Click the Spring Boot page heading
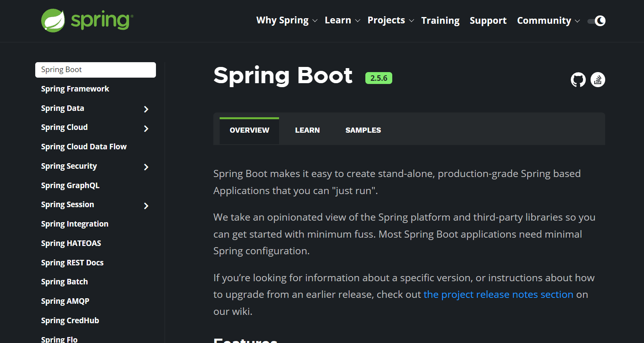Screen dimensions: 644x343 click(283, 75)
